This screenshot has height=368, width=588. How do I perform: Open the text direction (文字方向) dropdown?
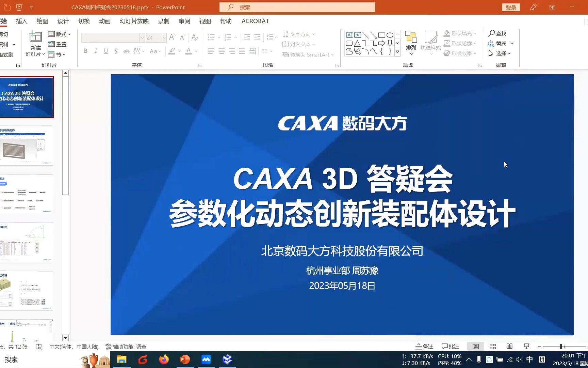point(299,34)
